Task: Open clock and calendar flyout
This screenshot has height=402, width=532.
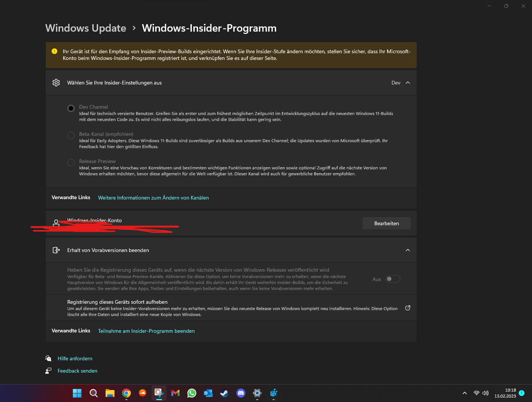Action: pos(505,393)
